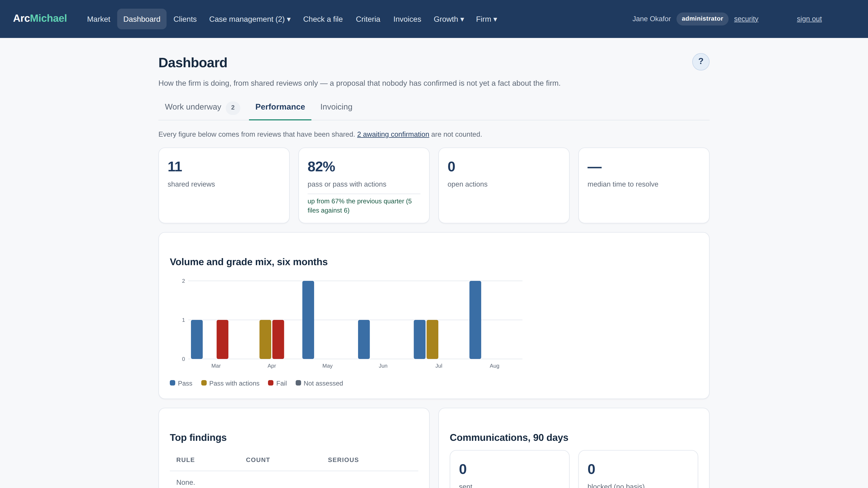Click the red Fail bar in March
The image size is (868, 488).
[222, 339]
